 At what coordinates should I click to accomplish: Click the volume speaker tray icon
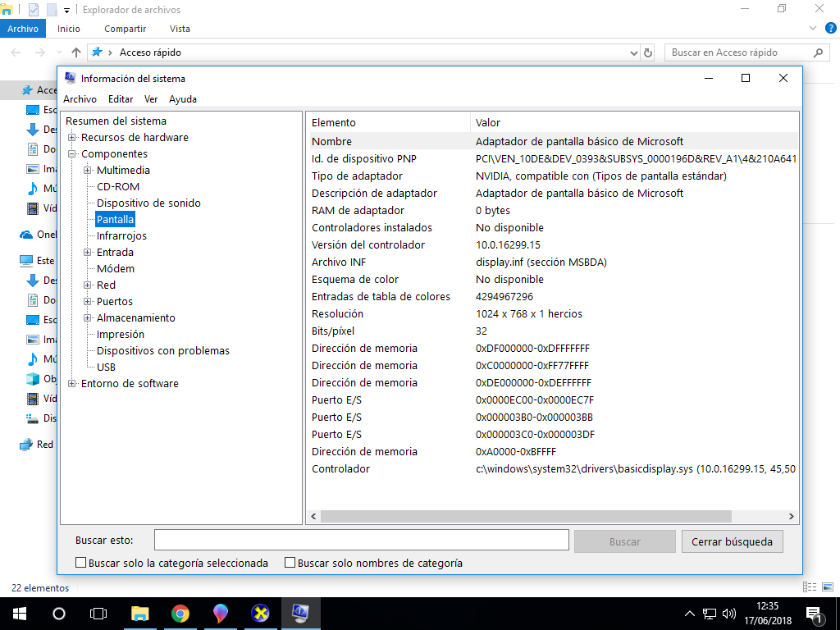728,614
